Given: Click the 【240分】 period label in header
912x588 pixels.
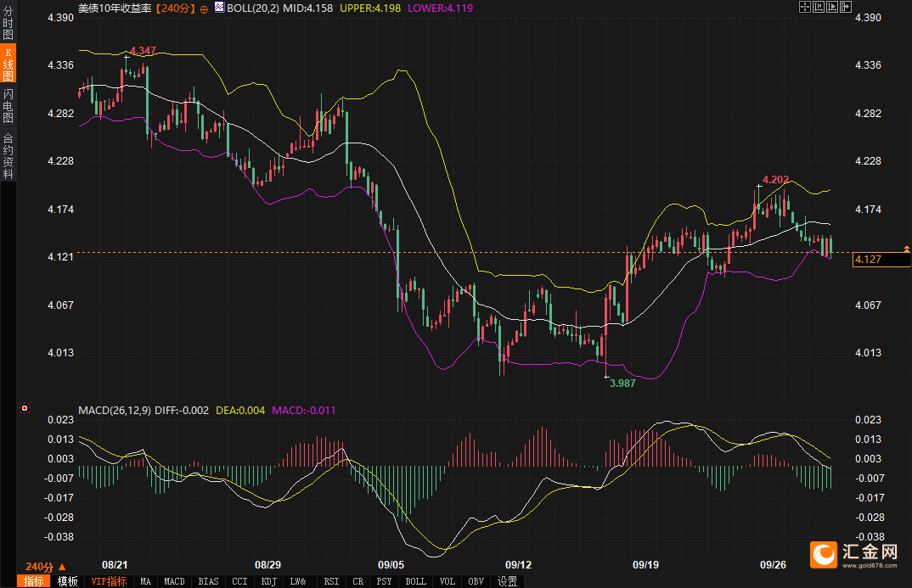Looking at the screenshot, I should tap(175, 8).
